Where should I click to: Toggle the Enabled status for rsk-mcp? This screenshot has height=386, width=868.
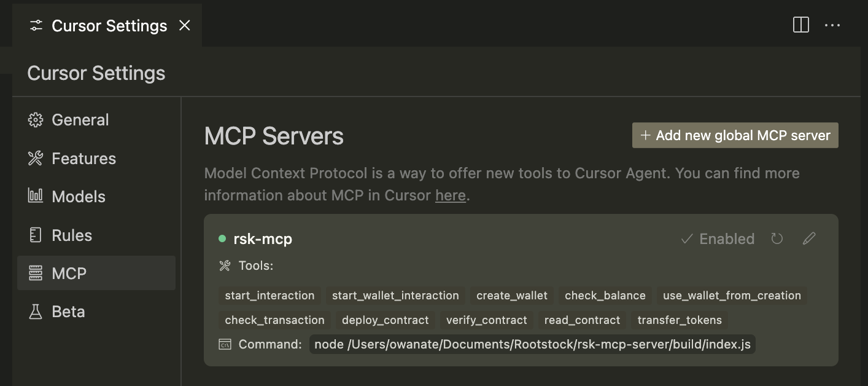[718, 238]
